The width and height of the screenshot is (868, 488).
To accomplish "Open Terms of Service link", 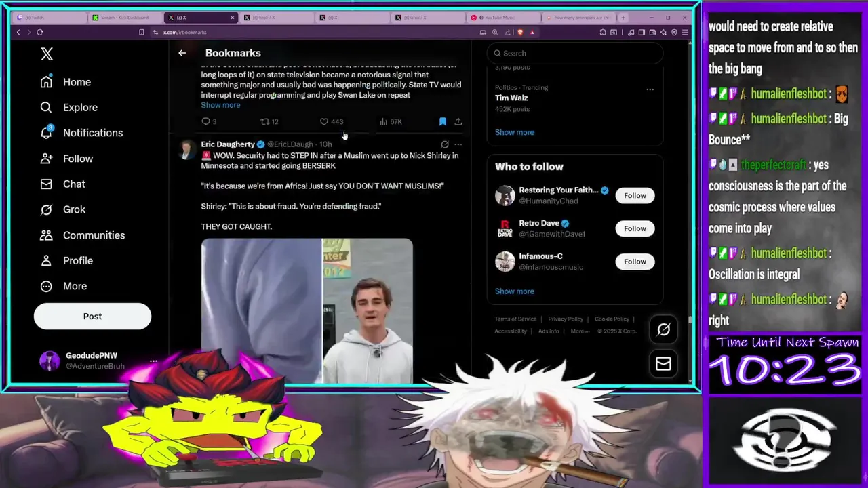I will pyautogui.click(x=515, y=319).
